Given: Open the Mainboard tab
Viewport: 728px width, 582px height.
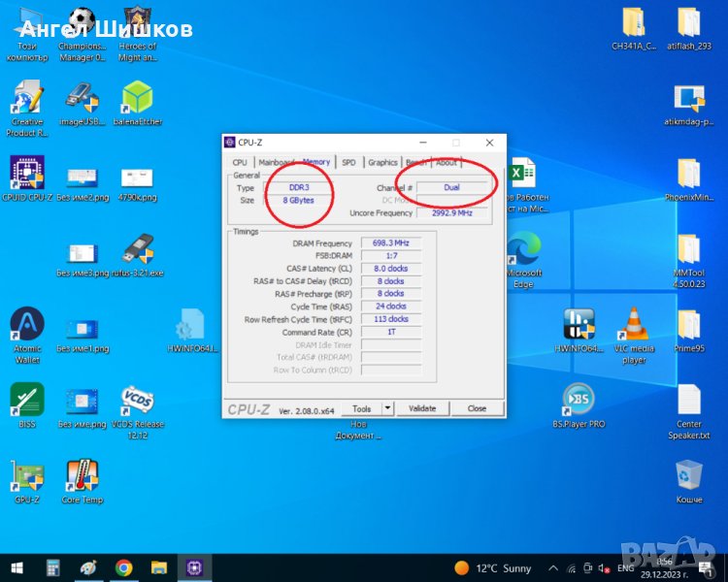Looking at the screenshot, I should pyautogui.click(x=277, y=162).
